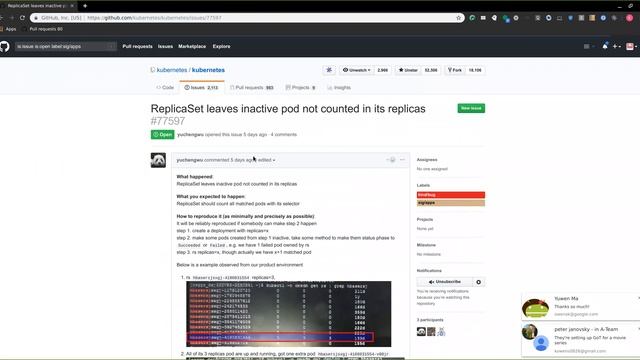
Task: Unstar the repository
Action: (x=408, y=70)
